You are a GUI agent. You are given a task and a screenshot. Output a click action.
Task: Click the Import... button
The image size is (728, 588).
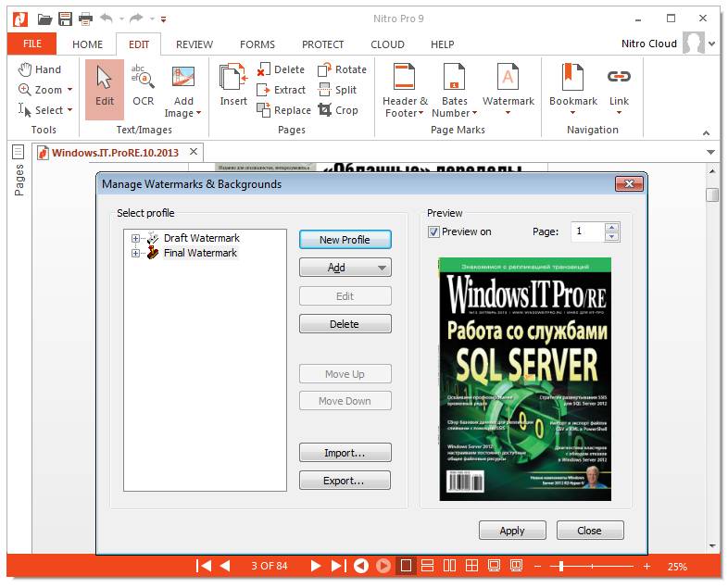345,453
